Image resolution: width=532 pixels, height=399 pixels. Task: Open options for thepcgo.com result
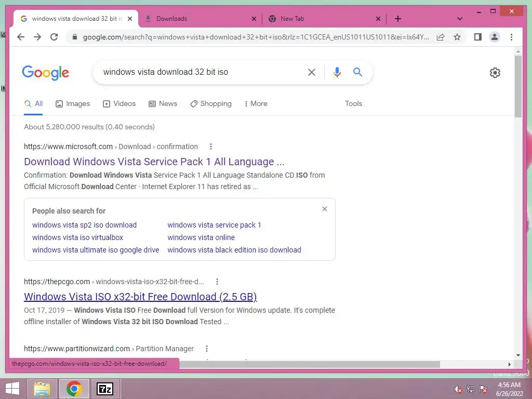(x=217, y=282)
